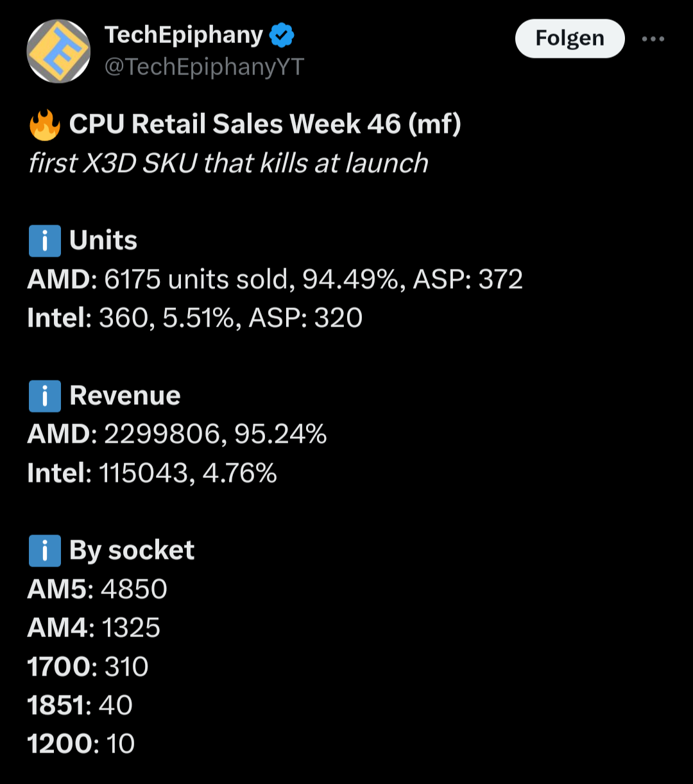This screenshot has width=693, height=784.
Task: Select the AM5: 4850 socket line
Action: tap(97, 589)
